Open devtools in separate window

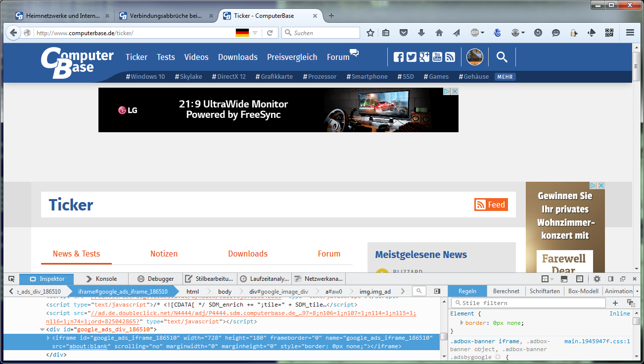tap(623, 279)
